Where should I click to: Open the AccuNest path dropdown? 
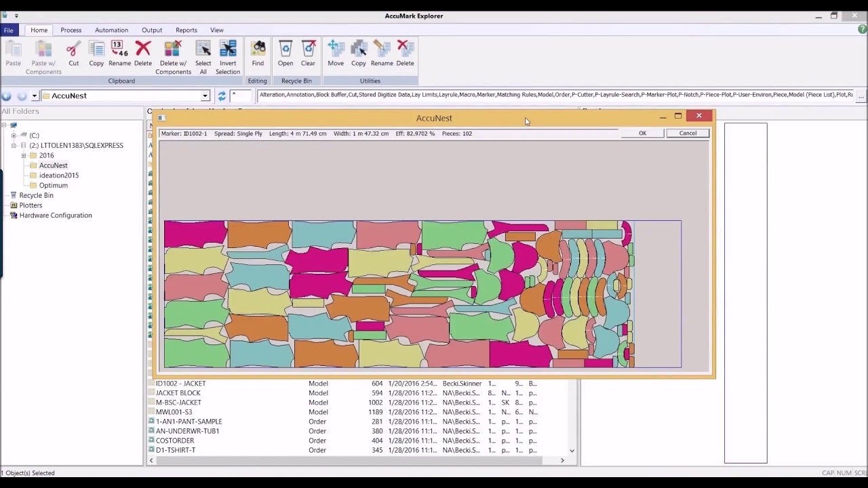205,96
